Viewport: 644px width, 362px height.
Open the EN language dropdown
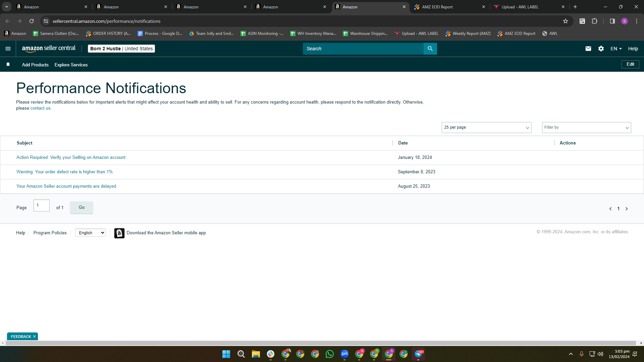click(x=616, y=49)
